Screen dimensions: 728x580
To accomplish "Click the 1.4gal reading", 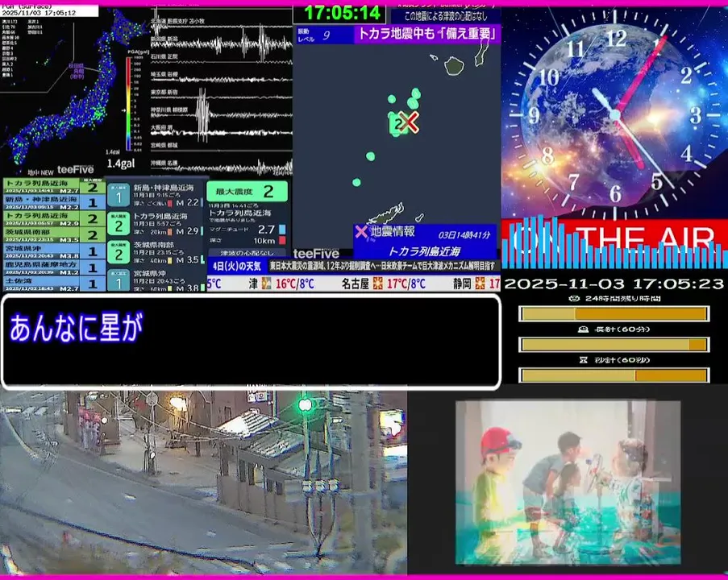I will [121, 164].
